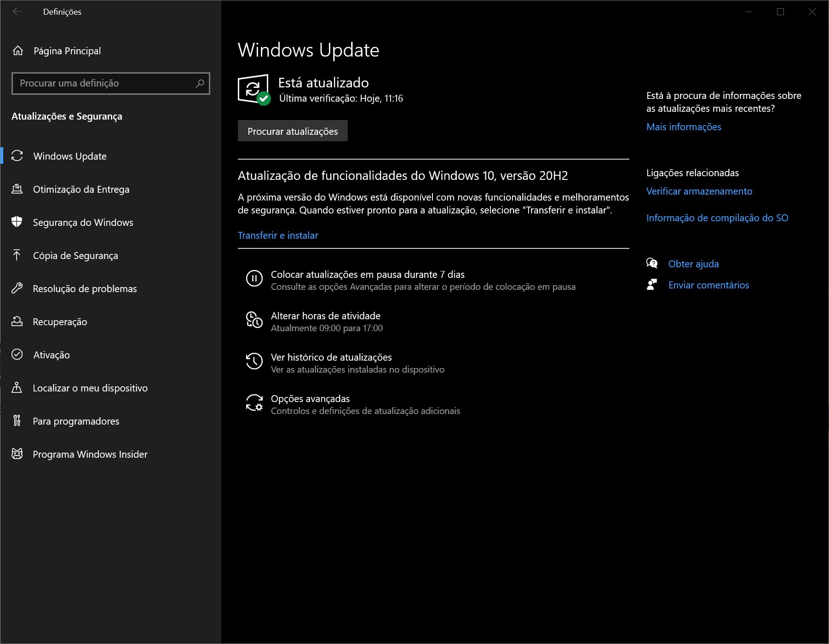Viewport: 829px width, 644px height.
Task: Open the Ativação page
Action: pyautogui.click(x=110, y=355)
